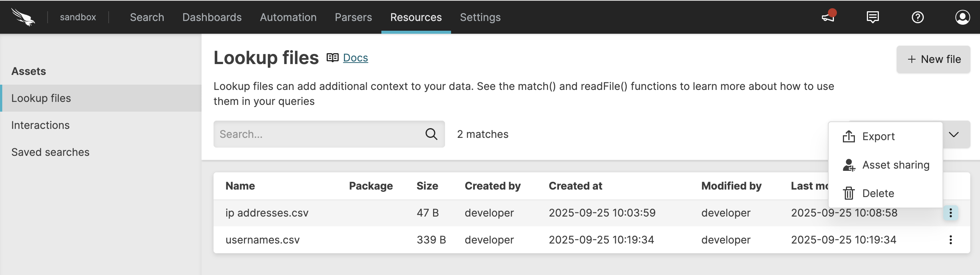Switch to the Dashboards tab

(212, 17)
